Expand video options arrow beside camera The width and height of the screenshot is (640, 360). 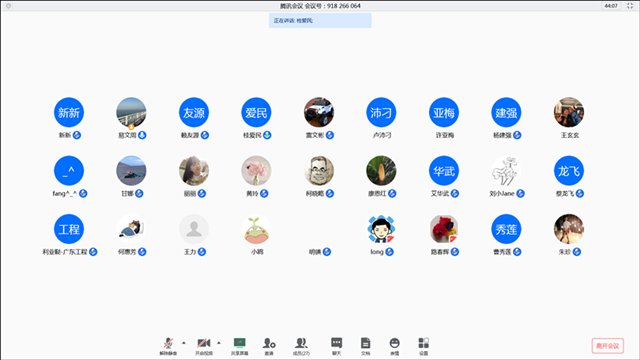(219, 343)
